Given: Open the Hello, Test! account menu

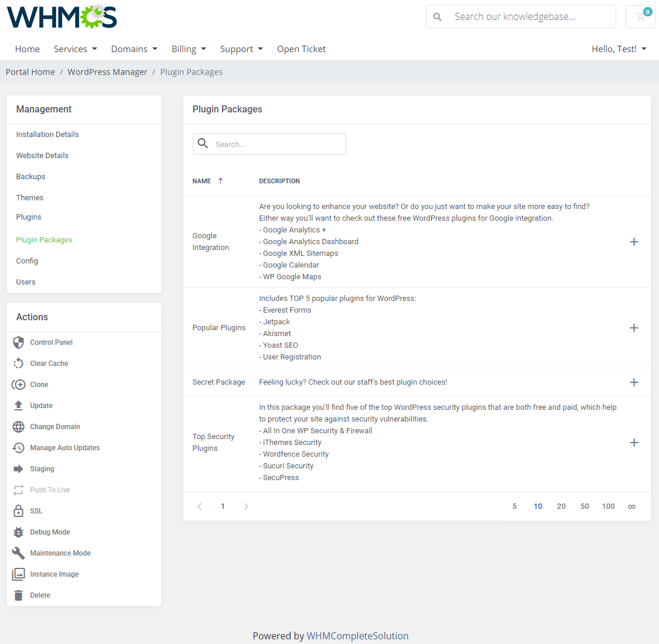Looking at the screenshot, I should (619, 49).
